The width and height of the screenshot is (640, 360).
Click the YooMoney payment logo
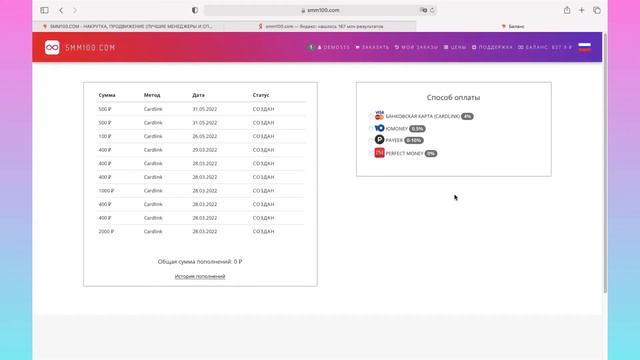coord(379,128)
